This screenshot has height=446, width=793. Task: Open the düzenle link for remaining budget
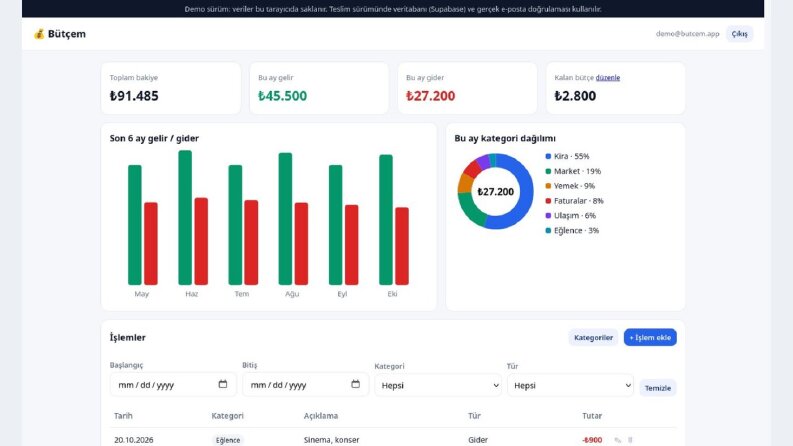[607, 77]
